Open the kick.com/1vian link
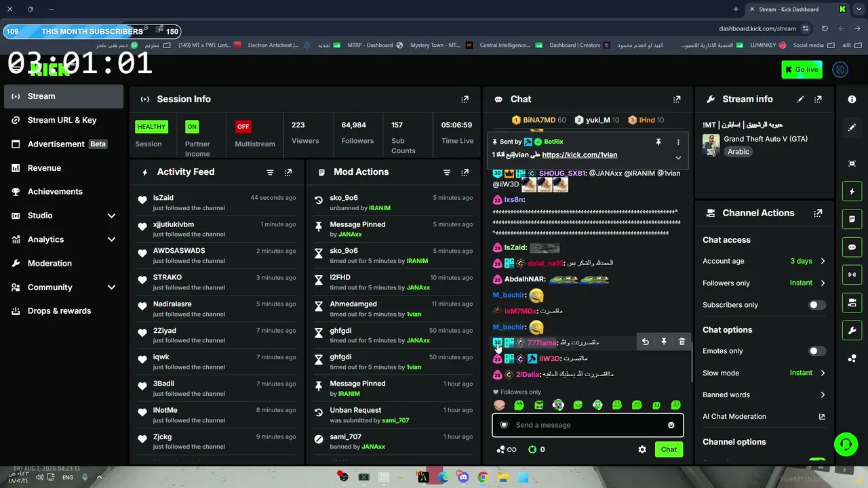Screen dimensions: 868x488 click(580, 155)
